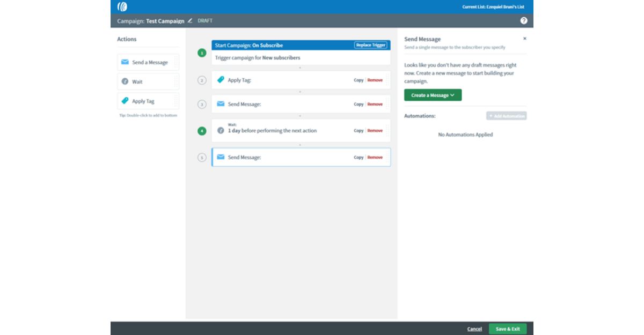Grab drag handle on Apply Tag action
644x335 pixels.
176,101
